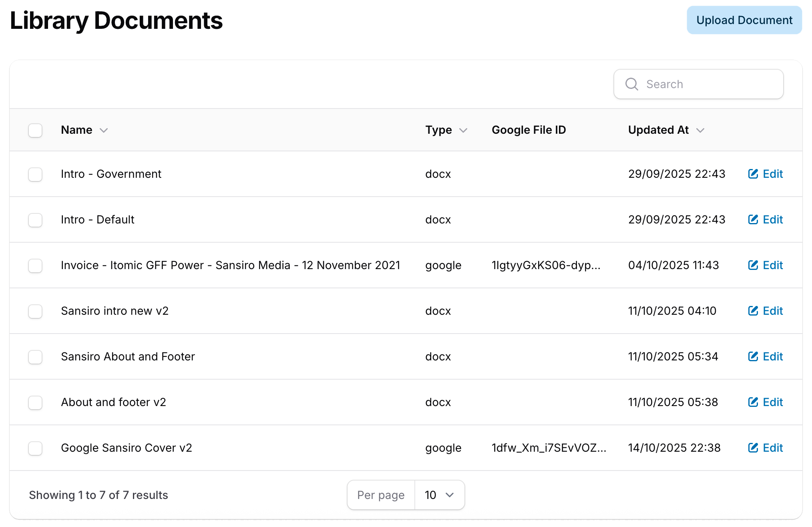Tick the select-all checkbox in table header
This screenshot has height=527, width=812.
[35, 130]
